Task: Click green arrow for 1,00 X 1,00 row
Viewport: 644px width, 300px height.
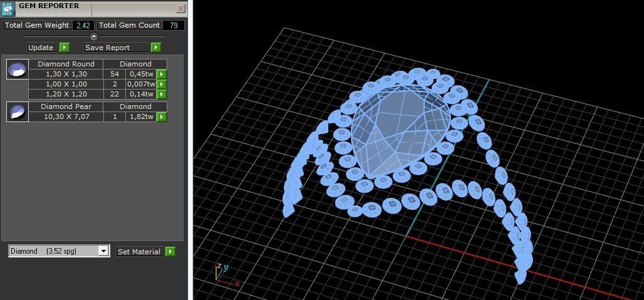Action: pos(162,84)
